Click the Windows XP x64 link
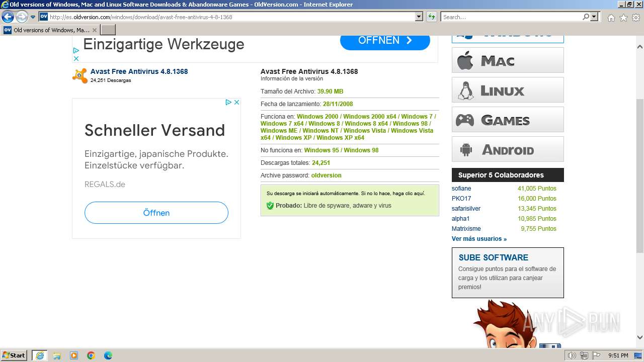Image resolution: width=644 pixels, height=362 pixels. (x=341, y=138)
